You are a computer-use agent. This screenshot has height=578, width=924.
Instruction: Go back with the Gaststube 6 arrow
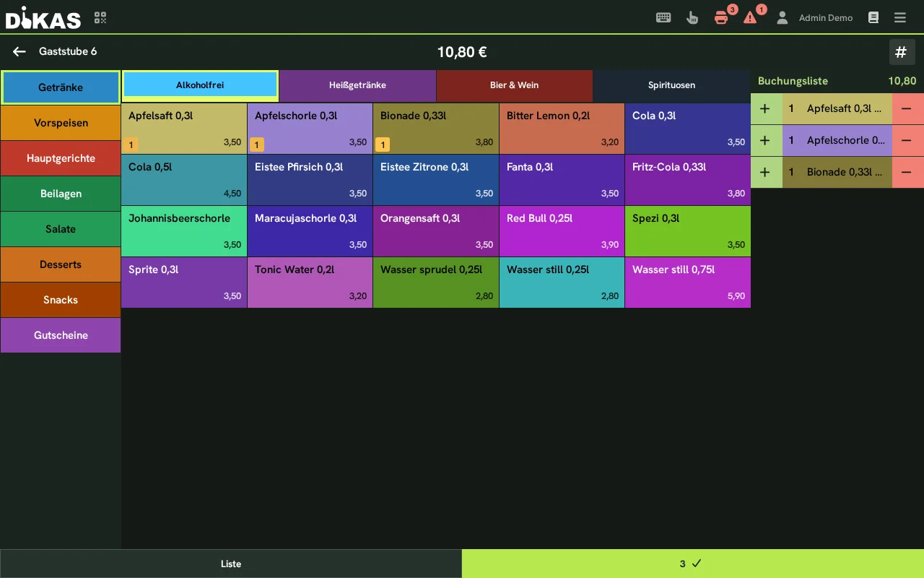pyautogui.click(x=19, y=51)
